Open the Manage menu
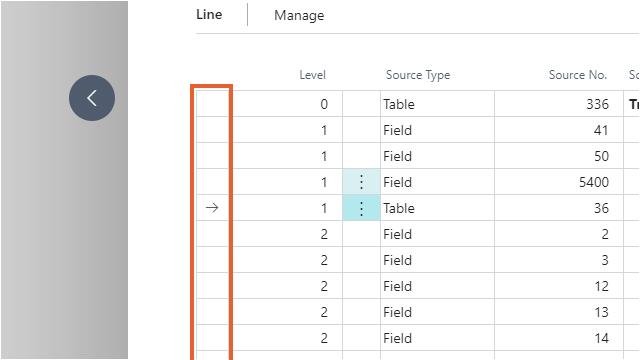Screen dimensions: 640x360 coord(299,16)
